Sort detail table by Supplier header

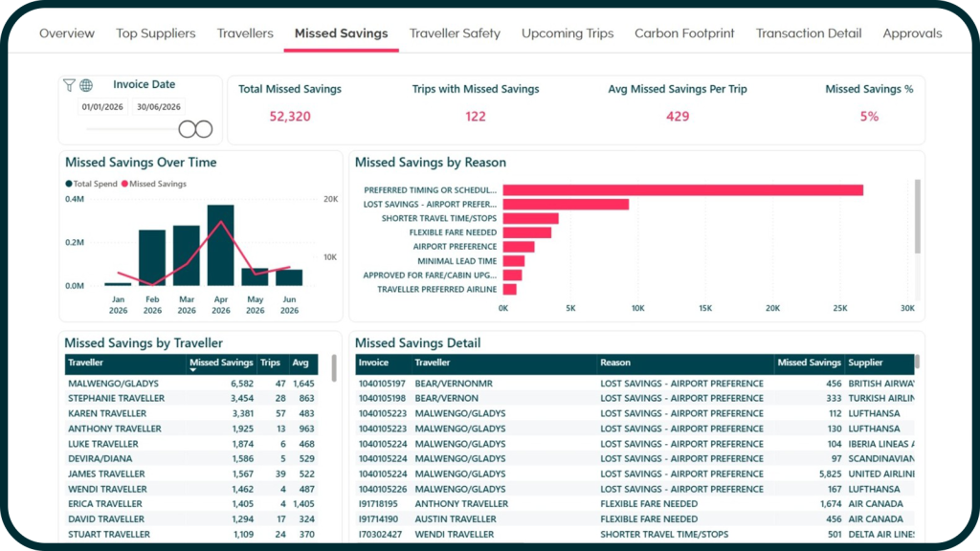tap(865, 363)
